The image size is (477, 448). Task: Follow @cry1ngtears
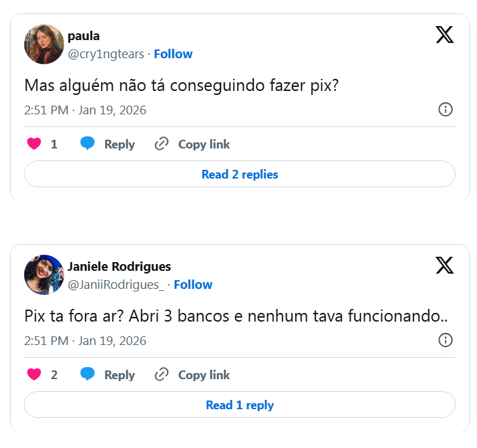click(173, 54)
